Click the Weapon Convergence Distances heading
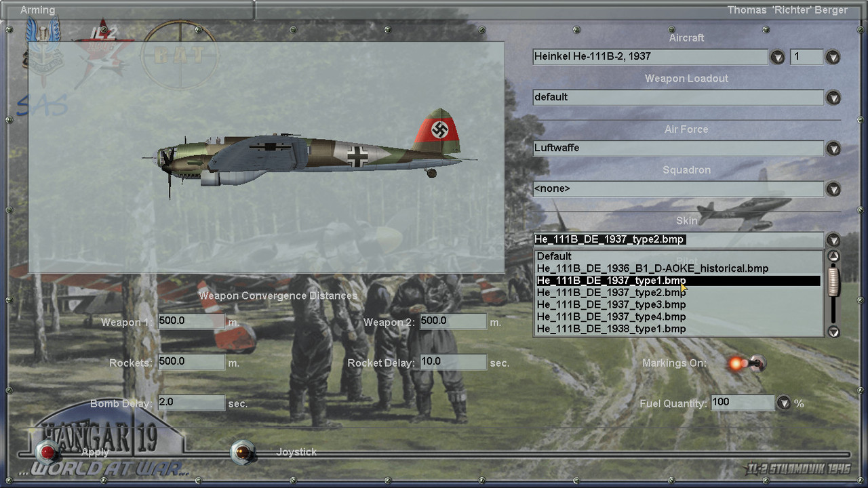Viewport: 868px width, 488px height. point(278,296)
